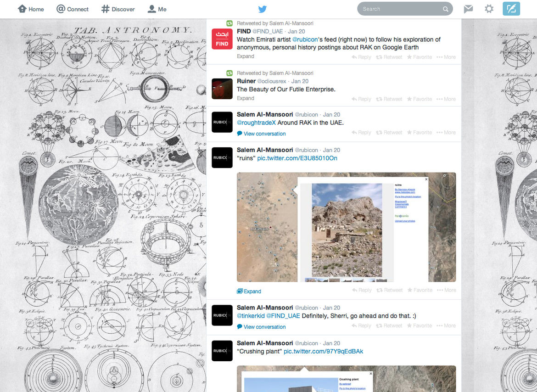The height and width of the screenshot is (392, 537).
Task: Click in the Search field
Action: coord(405,9)
